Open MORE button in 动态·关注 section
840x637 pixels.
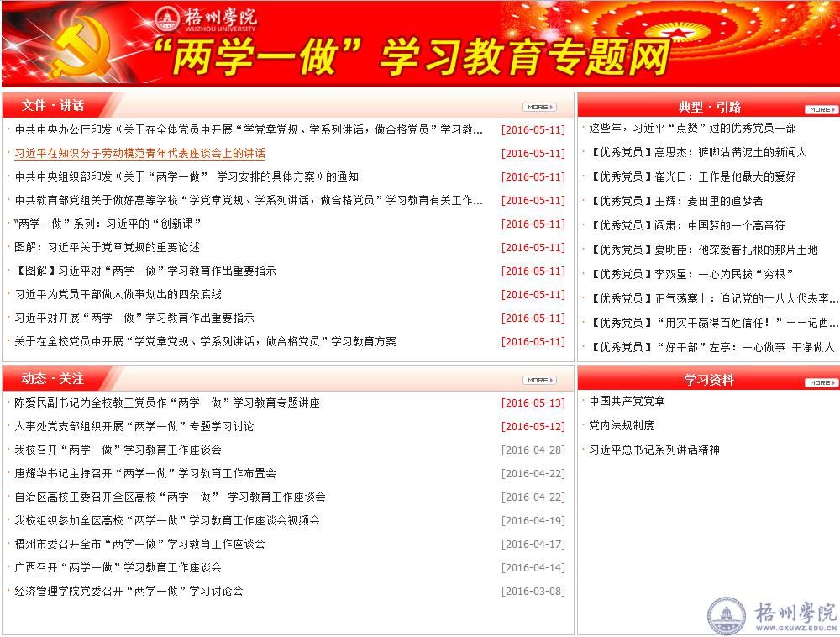click(x=540, y=381)
